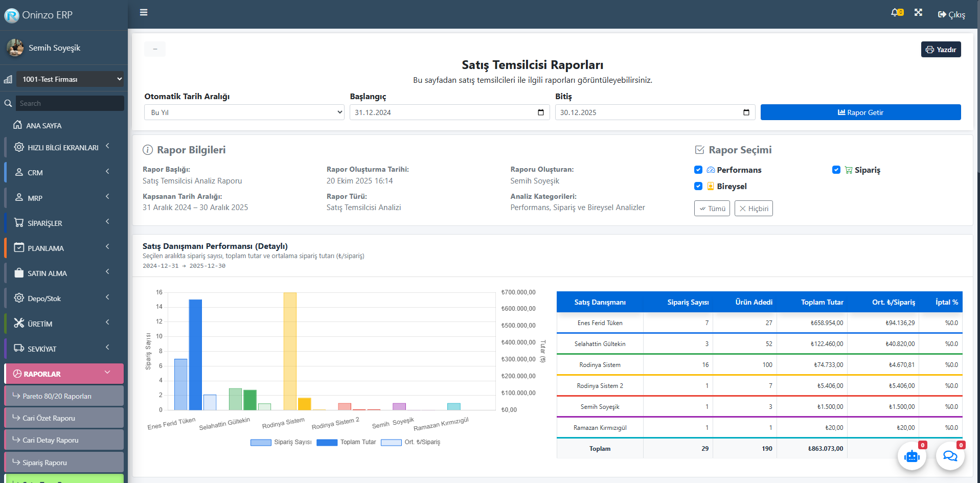Open the notifications bell icon

pyautogui.click(x=895, y=13)
